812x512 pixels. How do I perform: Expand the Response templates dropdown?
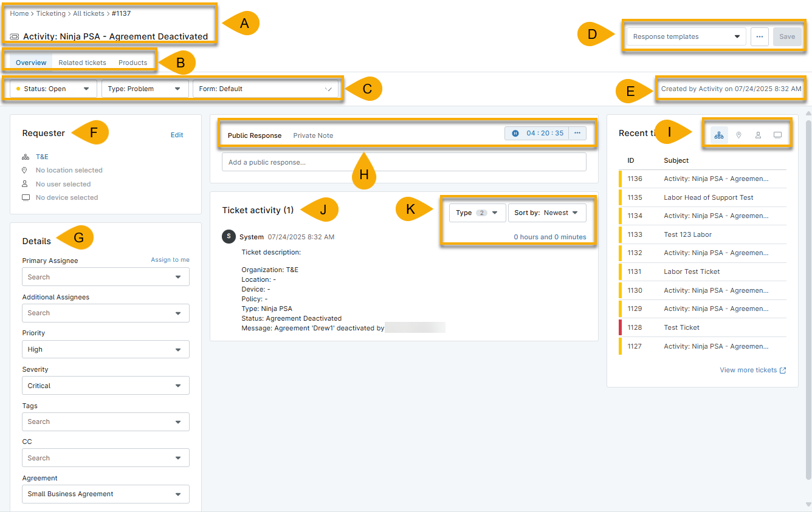(686, 36)
